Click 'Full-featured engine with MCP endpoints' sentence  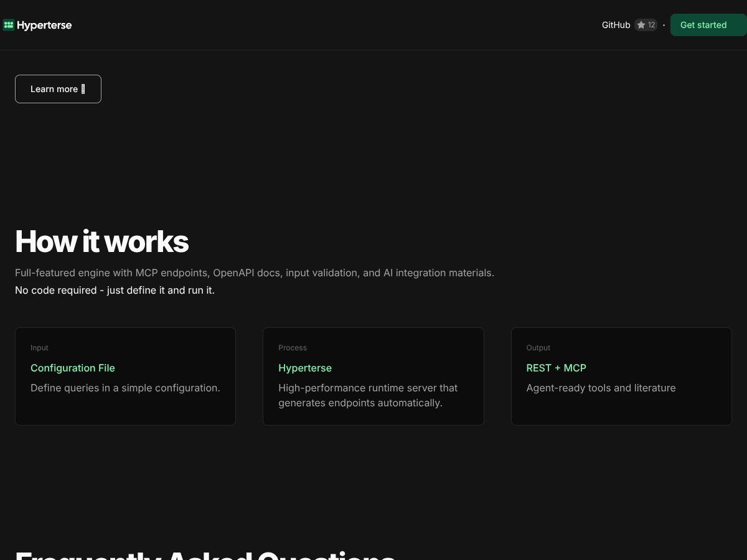pyautogui.click(x=255, y=273)
